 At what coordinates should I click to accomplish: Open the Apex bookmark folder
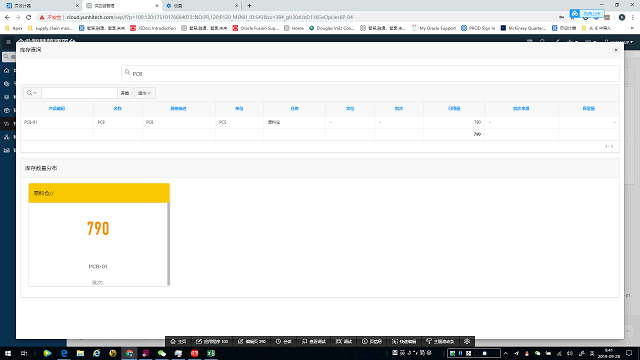tap(14, 28)
